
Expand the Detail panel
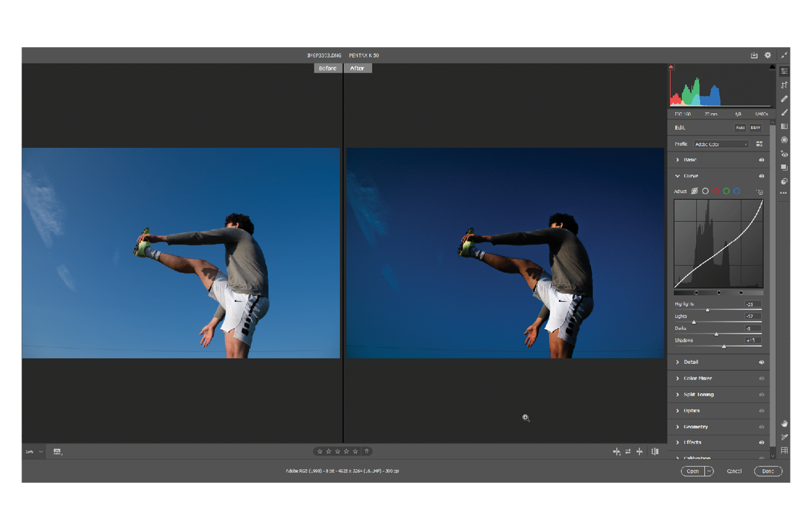coord(677,362)
